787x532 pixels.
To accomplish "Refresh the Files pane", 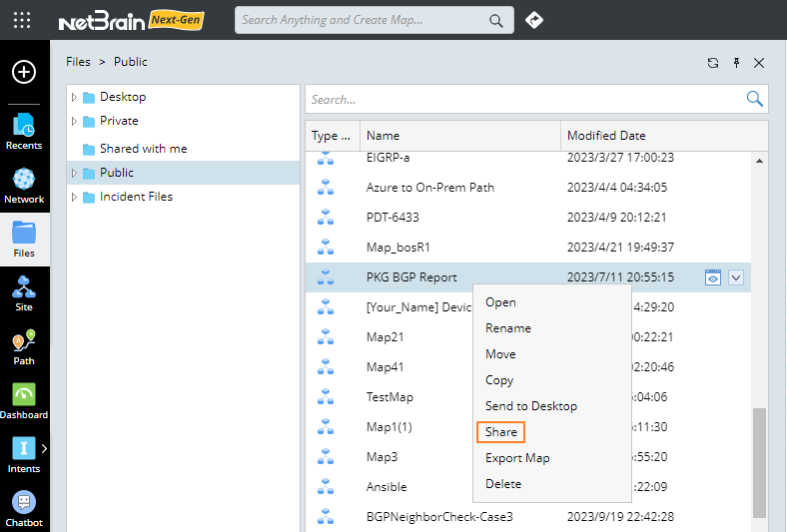I will [x=713, y=63].
